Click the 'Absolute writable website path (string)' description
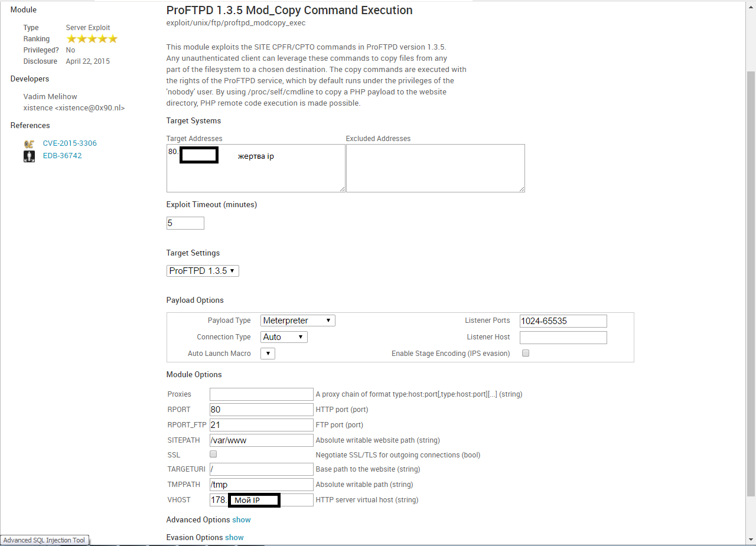756x546 pixels. (378, 440)
